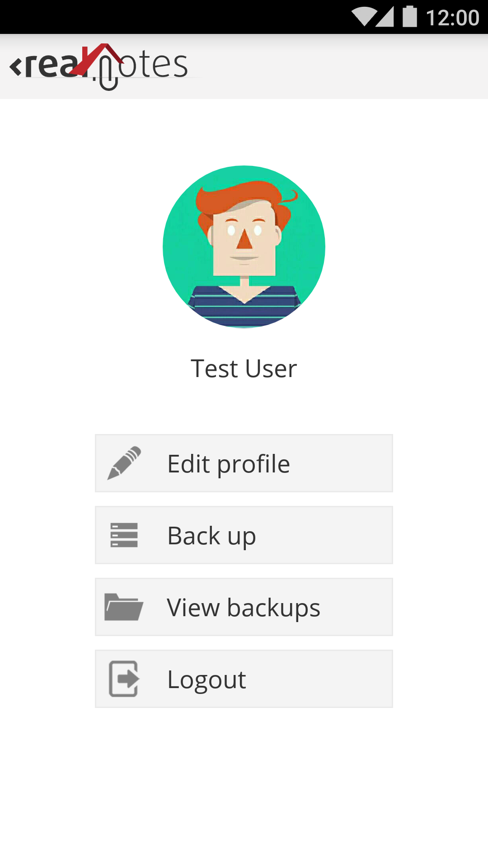Tap the Test User name text

click(244, 368)
